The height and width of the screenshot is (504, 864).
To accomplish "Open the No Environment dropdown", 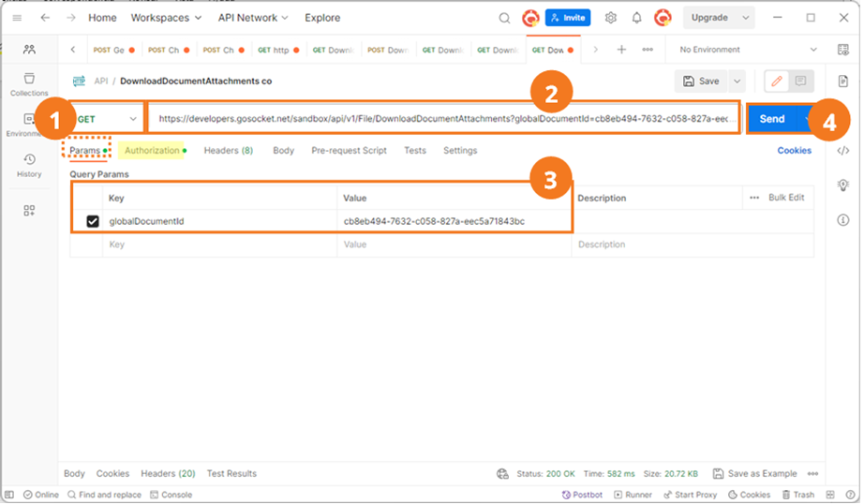I will (x=748, y=50).
